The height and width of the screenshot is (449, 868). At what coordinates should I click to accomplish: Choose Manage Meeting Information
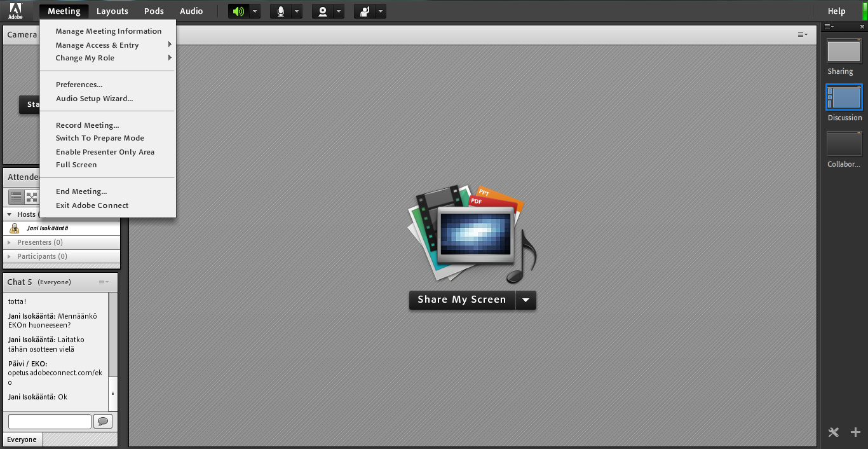(108, 31)
